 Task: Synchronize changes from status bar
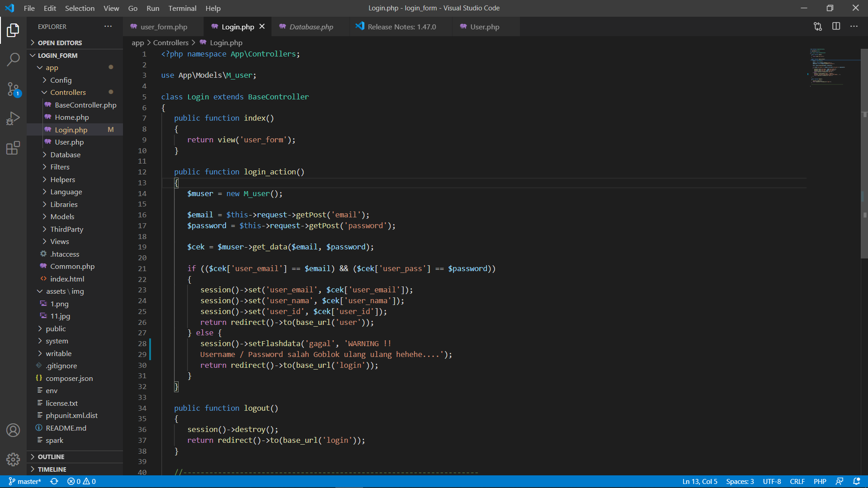click(54, 481)
